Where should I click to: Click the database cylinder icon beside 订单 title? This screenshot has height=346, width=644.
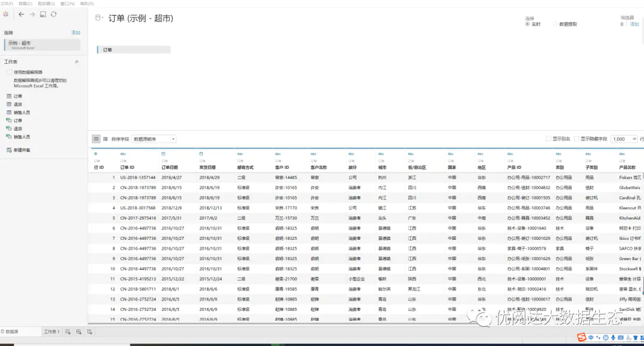click(x=98, y=18)
